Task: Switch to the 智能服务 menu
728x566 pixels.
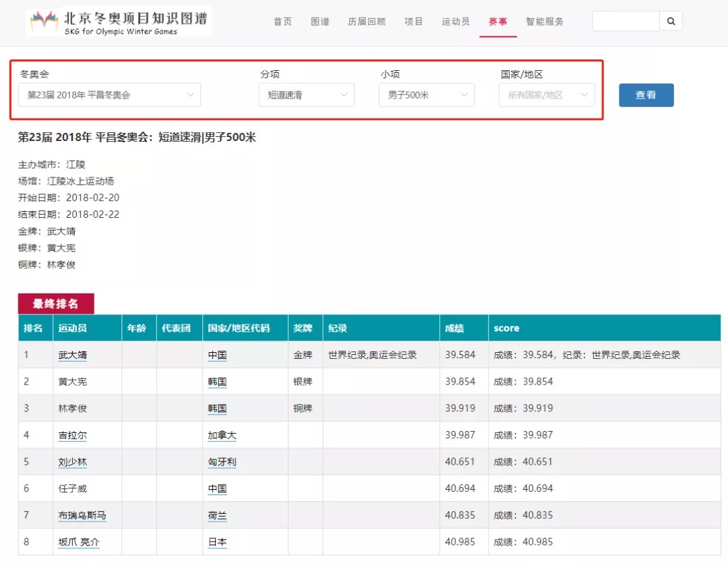Action: 545,22
